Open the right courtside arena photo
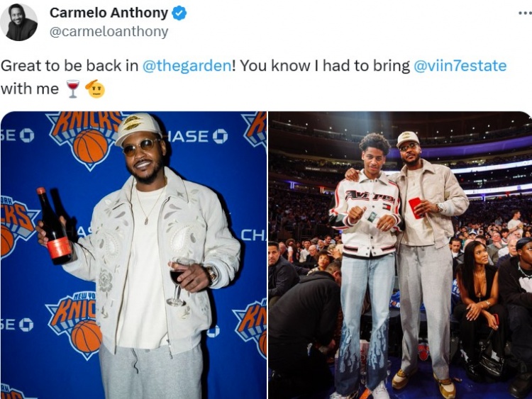This screenshot has width=532, height=399. (400, 255)
